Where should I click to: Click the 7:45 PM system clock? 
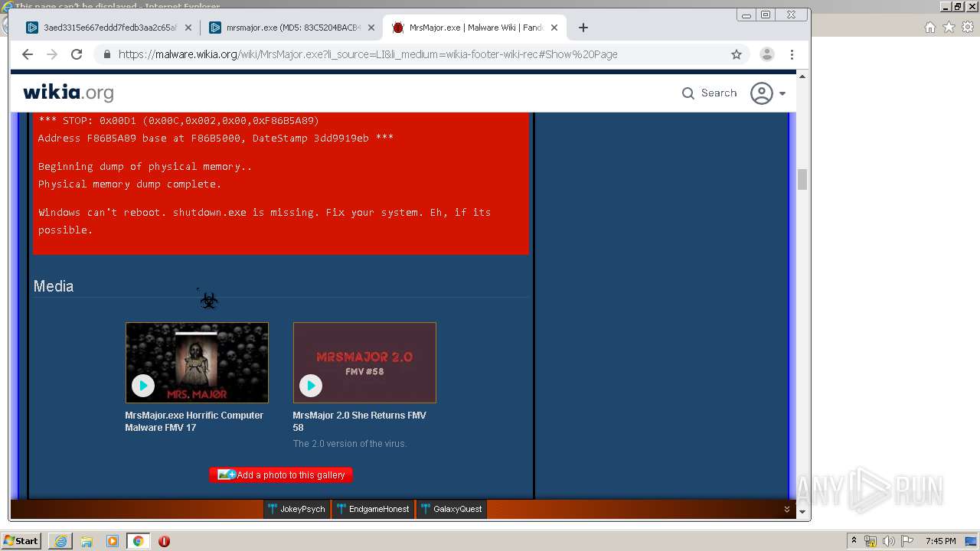pyautogui.click(x=940, y=541)
